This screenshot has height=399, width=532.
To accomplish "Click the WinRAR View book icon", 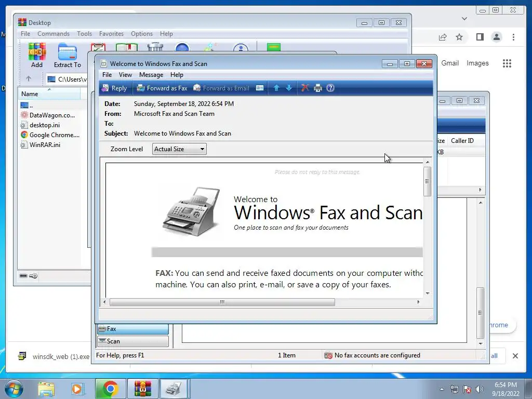I will 127,47.
